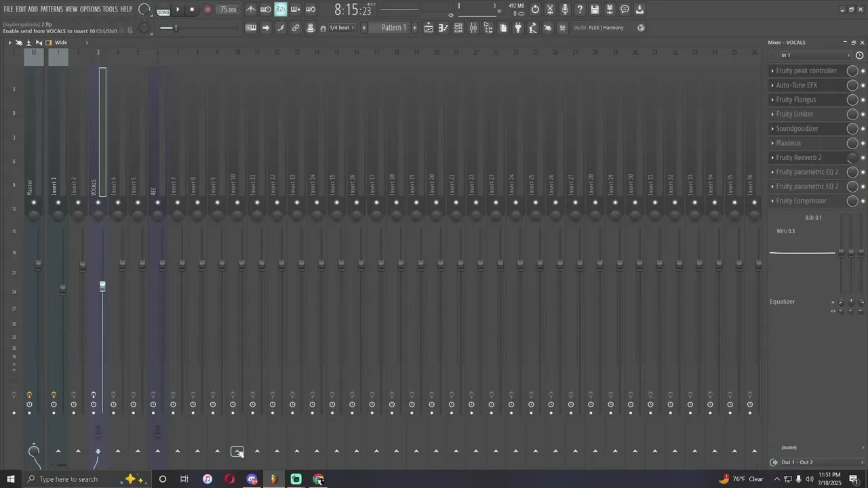The height and width of the screenshot is (488, 868).
Task: Click the Save project floppy icon
Action: pos(595,9)
